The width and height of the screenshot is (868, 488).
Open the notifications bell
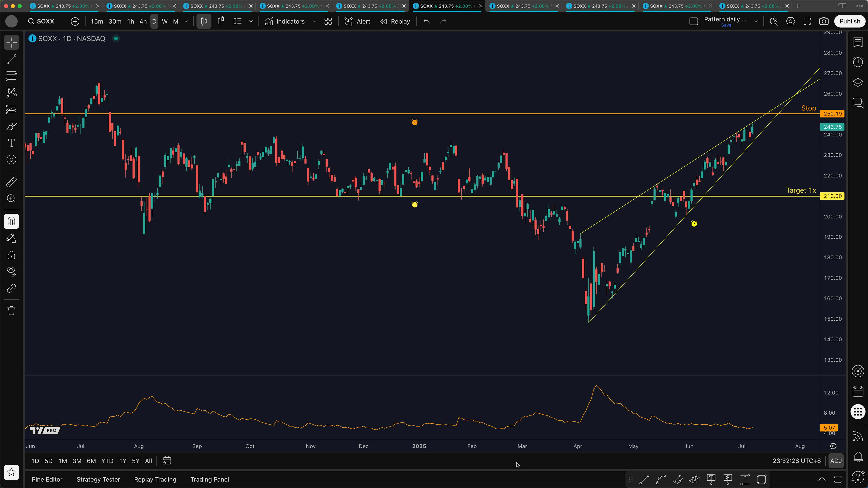858,457
